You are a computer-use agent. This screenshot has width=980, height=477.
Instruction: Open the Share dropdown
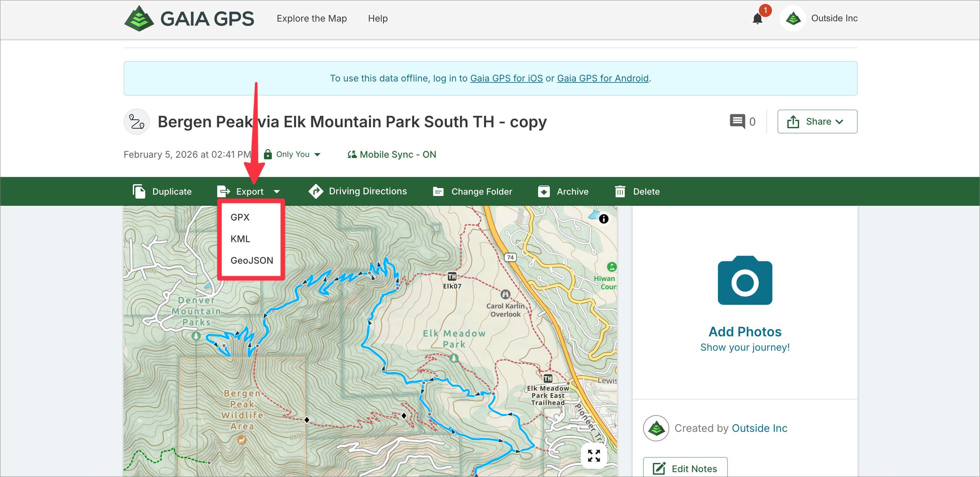tap(817, 122)
